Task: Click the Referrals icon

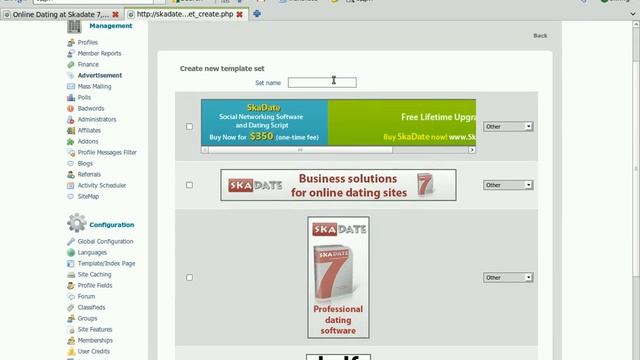Action: click(x=71, y=175)
